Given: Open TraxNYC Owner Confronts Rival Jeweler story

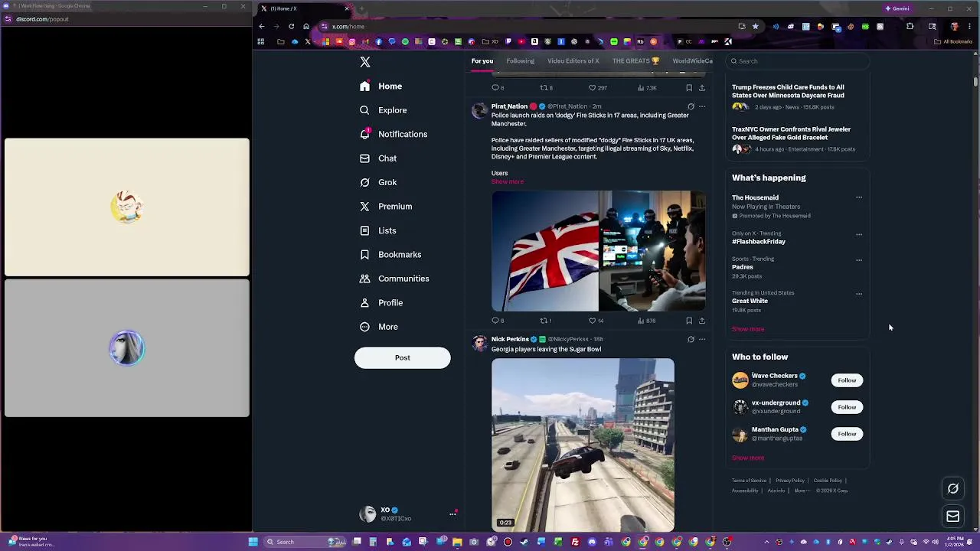Looking at the screenshot, I should tap(791, 133).
